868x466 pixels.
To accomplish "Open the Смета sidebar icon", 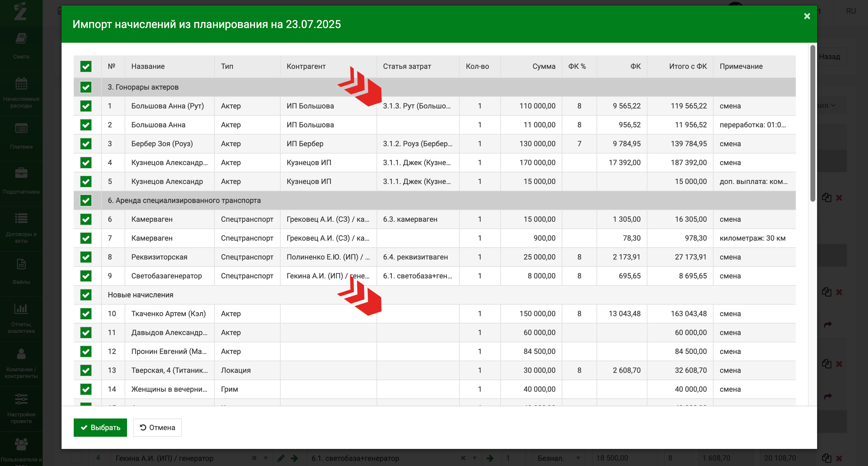I will pos(21,39).
